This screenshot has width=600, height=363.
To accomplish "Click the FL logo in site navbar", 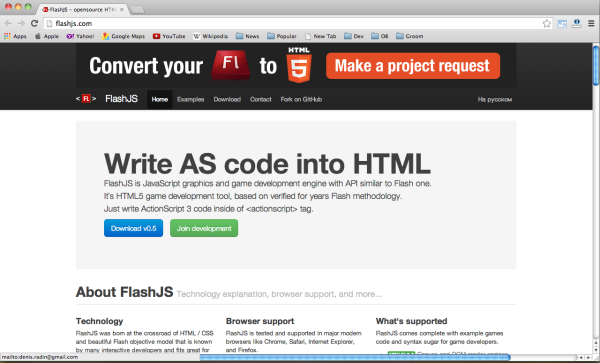I will 86,99.
